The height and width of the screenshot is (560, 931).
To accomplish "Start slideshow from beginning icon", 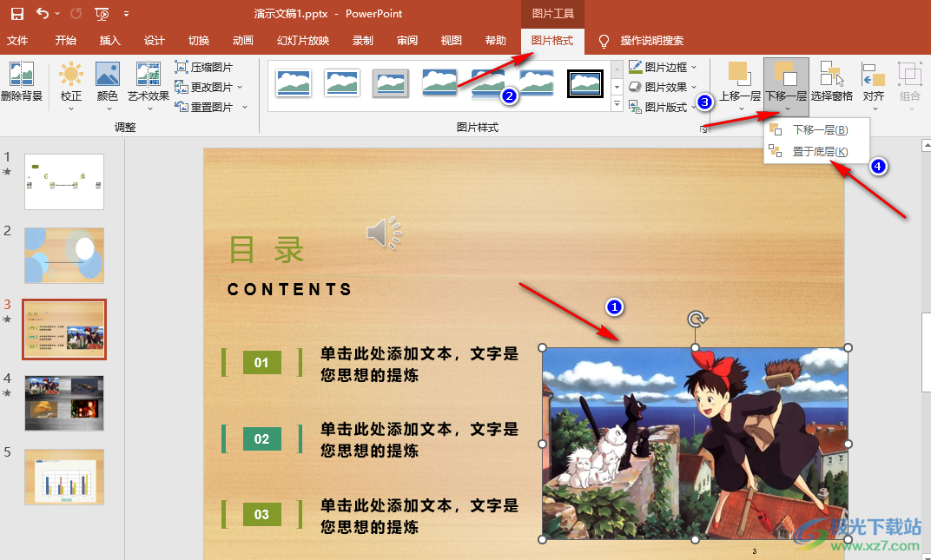I will tap(102, 13).
